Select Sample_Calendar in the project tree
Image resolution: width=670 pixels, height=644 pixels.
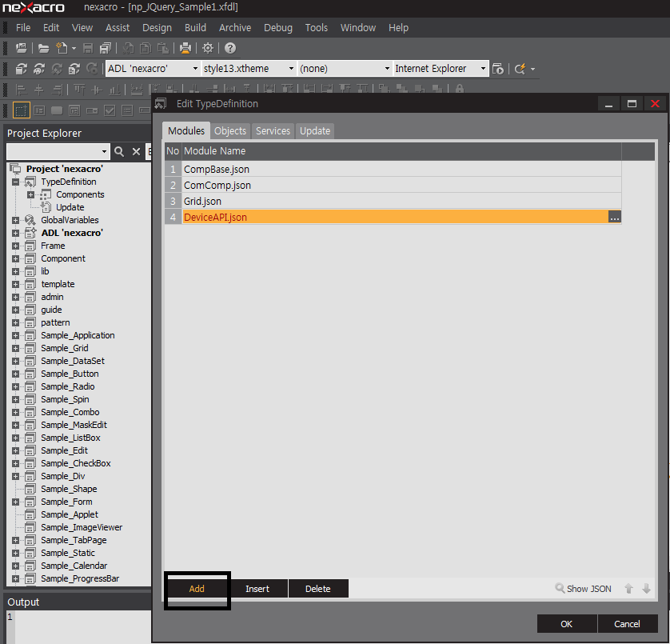pos(74,566)
